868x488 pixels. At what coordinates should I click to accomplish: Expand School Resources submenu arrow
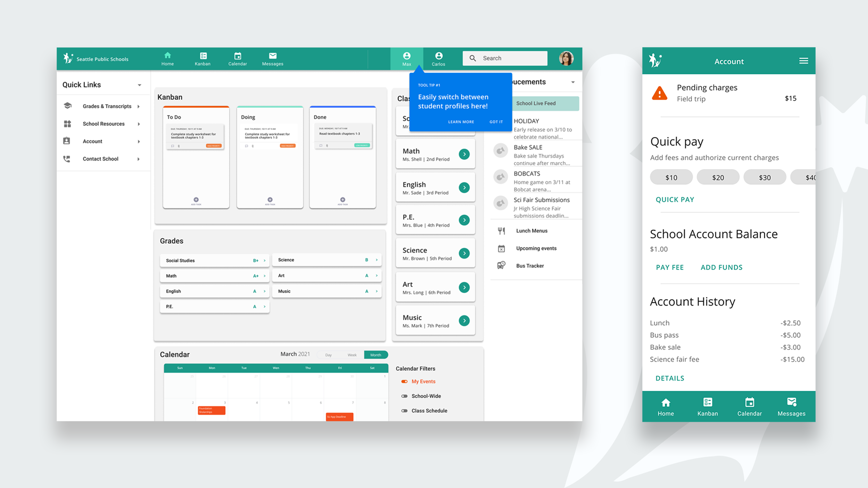139,124
